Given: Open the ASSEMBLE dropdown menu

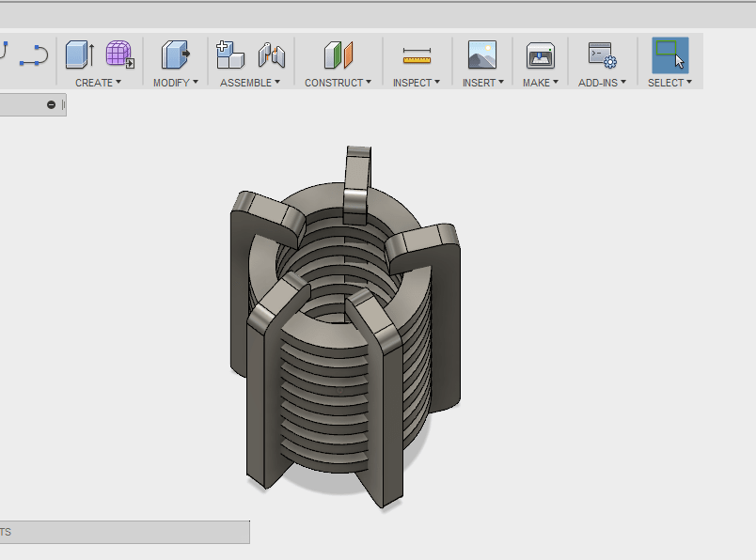Looking at the screenshot, I should tap(250, 83).
